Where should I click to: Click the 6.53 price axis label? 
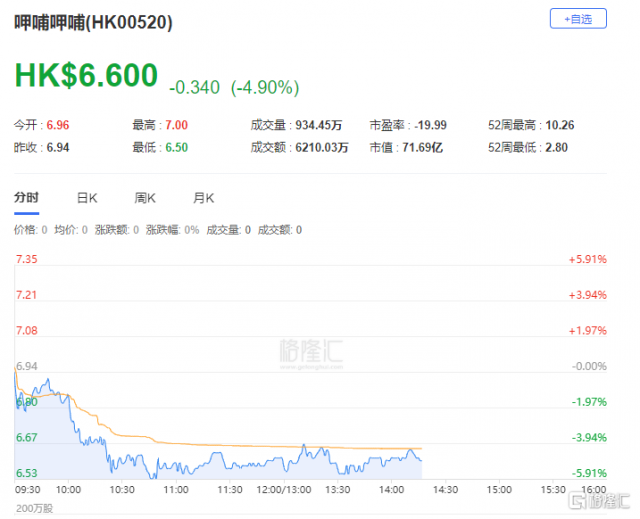coord(27,473)
